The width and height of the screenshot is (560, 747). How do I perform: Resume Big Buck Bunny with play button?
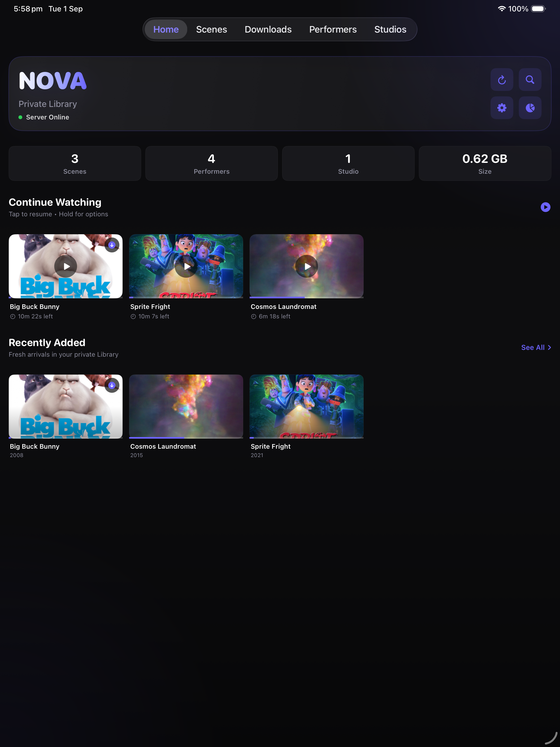click(65, 267)
